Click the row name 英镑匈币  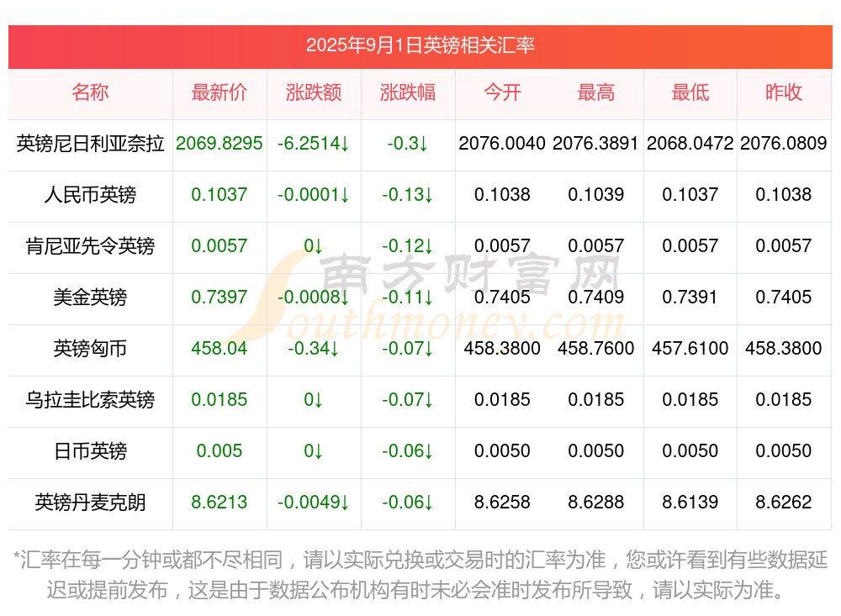[90, 349]
